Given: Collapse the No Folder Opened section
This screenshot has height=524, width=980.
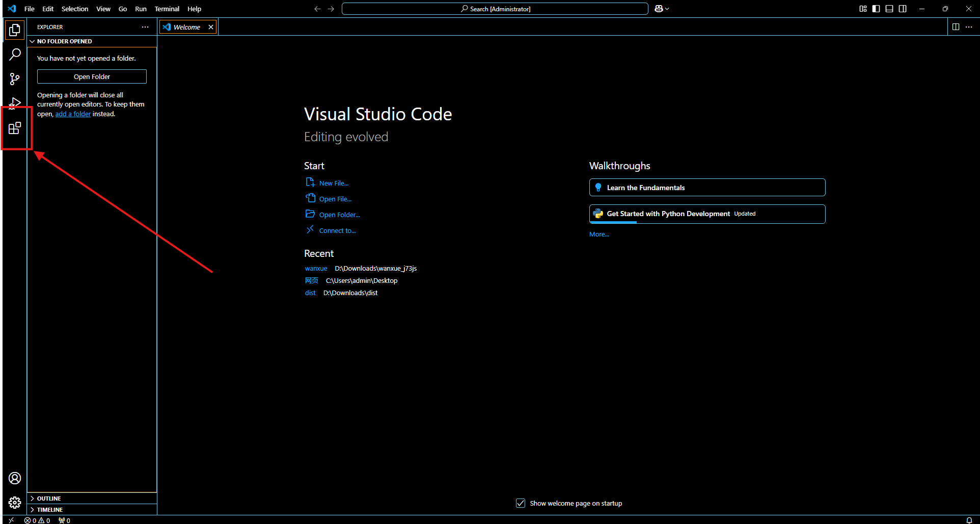Looking at the screenshot, I should (64, 41).
